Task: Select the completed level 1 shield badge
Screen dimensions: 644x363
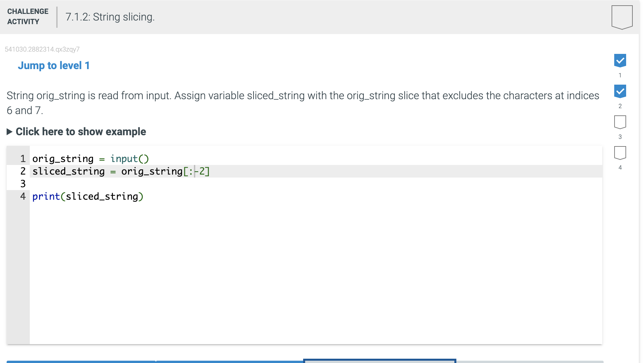Action: pos(620,60)
